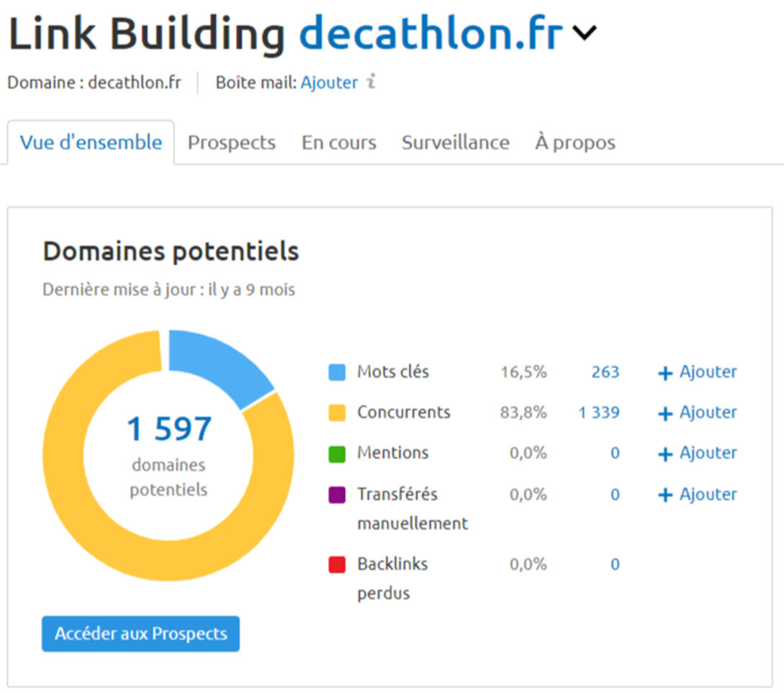Go to the Surveillance tab
784x694 pixels.
(456, 143)
